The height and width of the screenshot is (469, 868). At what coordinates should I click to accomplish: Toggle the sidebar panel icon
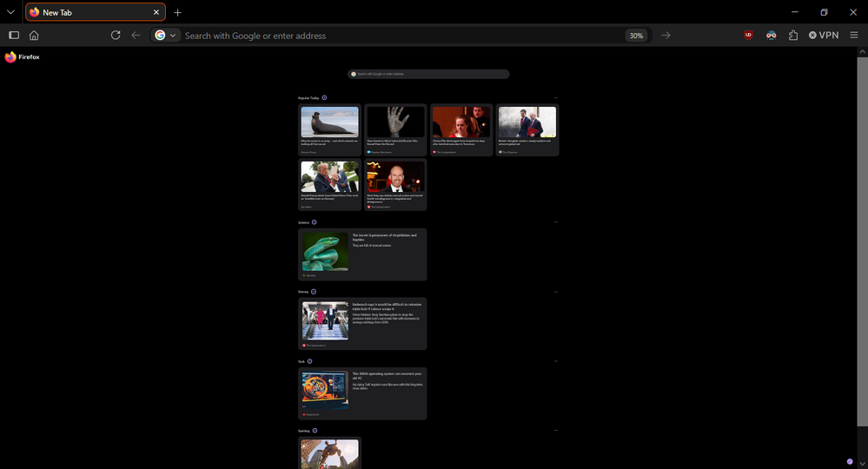(15, 35)
